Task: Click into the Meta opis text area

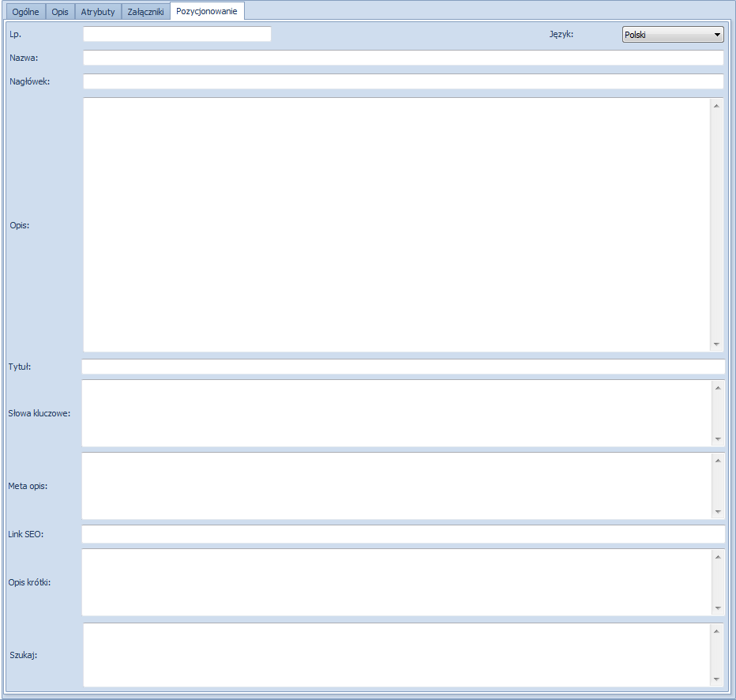Action: [x=396, y=486]
